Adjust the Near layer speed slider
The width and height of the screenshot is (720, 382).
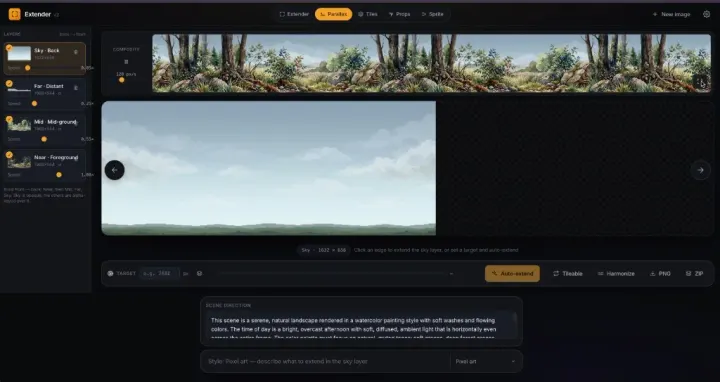59,174
